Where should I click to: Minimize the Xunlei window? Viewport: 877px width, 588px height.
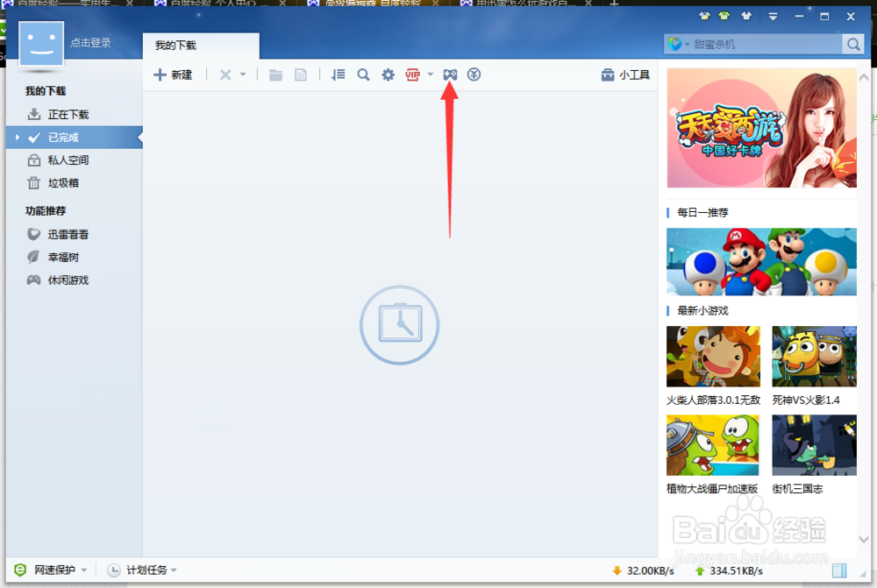pos(799,17)
